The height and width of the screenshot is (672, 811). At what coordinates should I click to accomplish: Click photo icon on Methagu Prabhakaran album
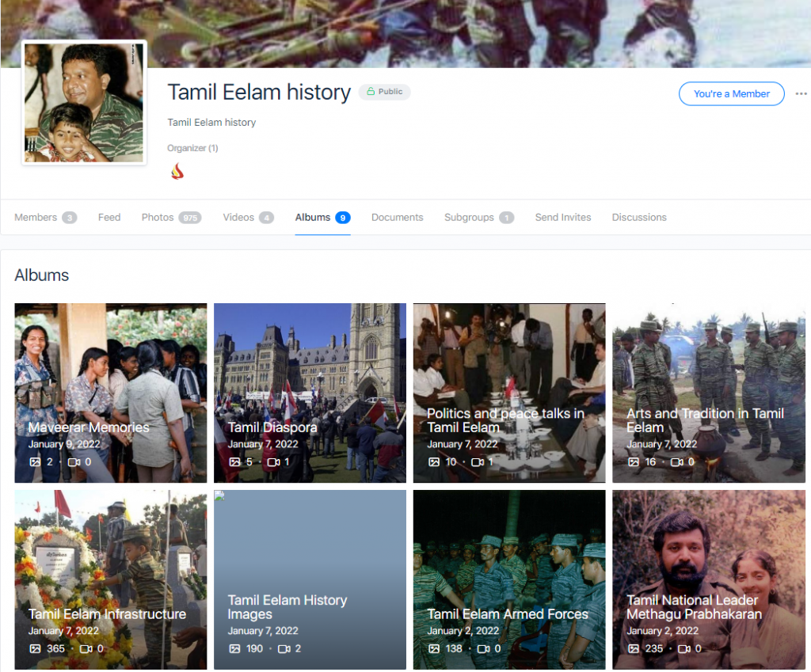[x=634, y=648]
